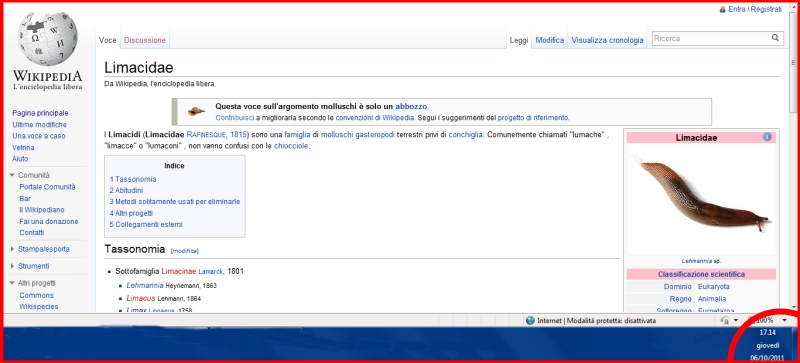Click the Wikipedia globe logo
This screenshot has width=800, height=363.
click(x=47, y=39)
